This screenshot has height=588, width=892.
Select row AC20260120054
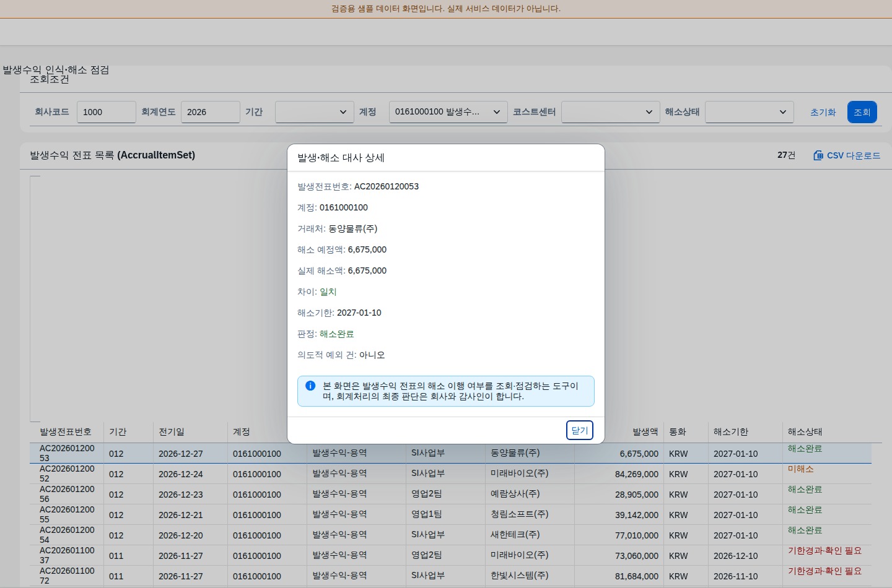450,535
